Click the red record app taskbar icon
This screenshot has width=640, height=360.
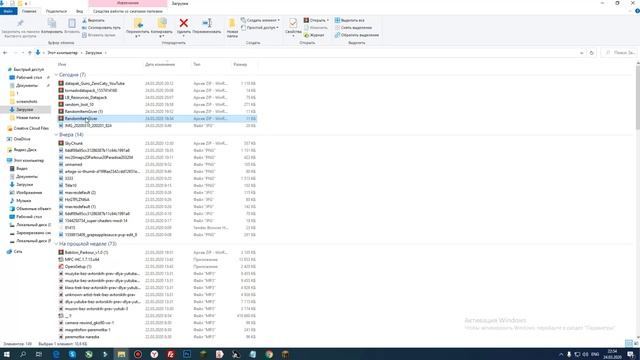tap(138, 354)
